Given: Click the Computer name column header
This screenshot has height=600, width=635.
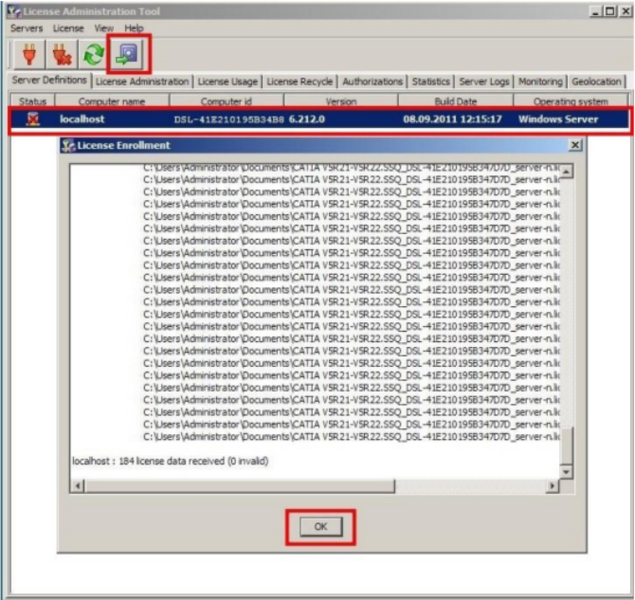Looking at the screenshot, I should click(x=112, y=101).
